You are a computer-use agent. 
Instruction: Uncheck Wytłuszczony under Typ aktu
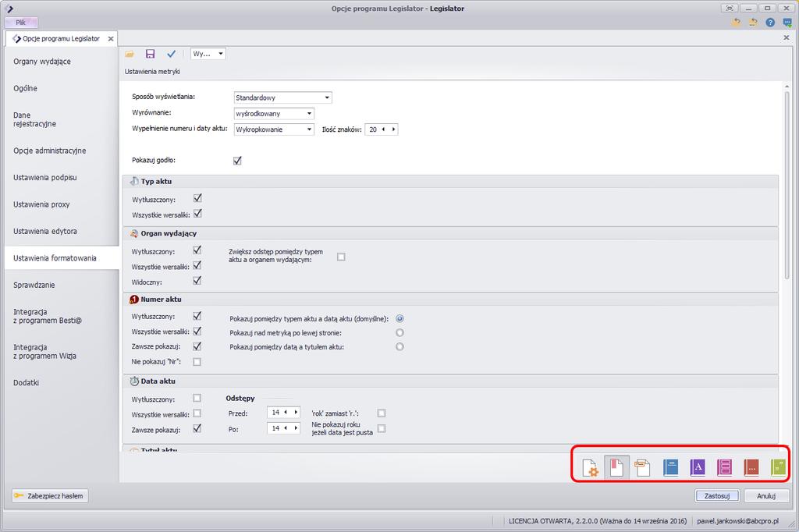click(197, 198)
